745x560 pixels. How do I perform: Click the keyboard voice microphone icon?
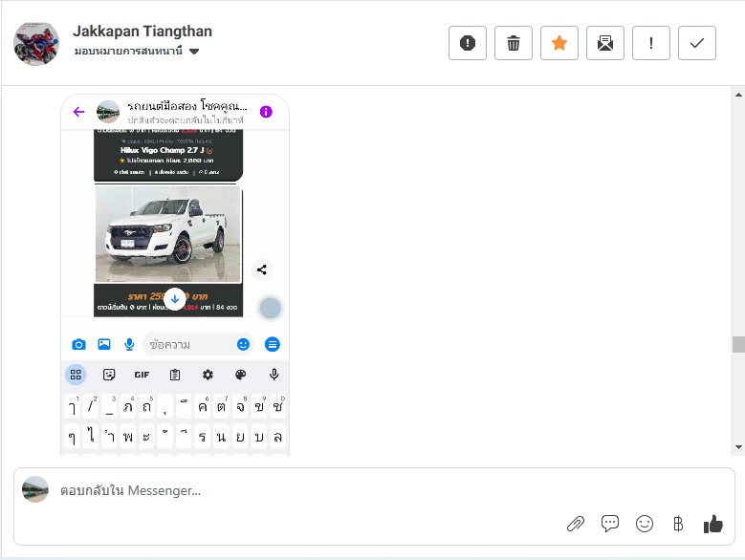[274, 375]
